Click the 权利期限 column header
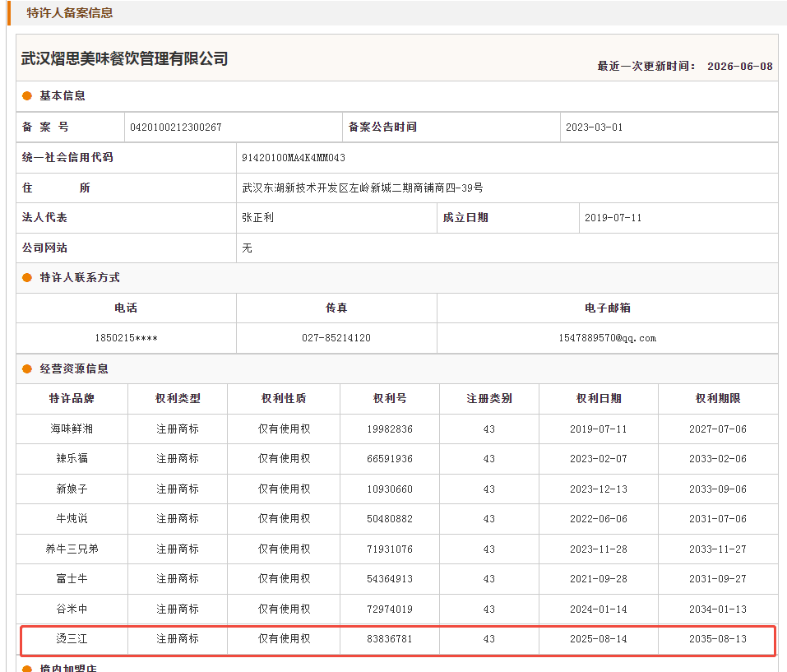 (718, 398)
